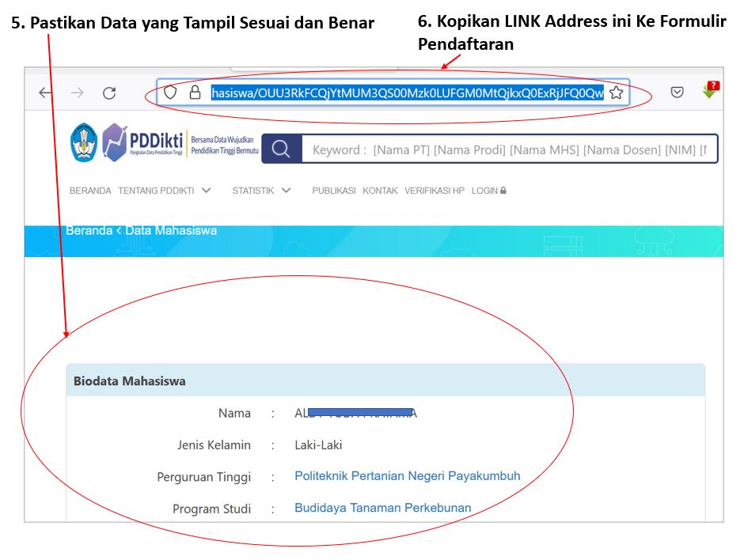Open the BERANDA menu item

point(90,191)
